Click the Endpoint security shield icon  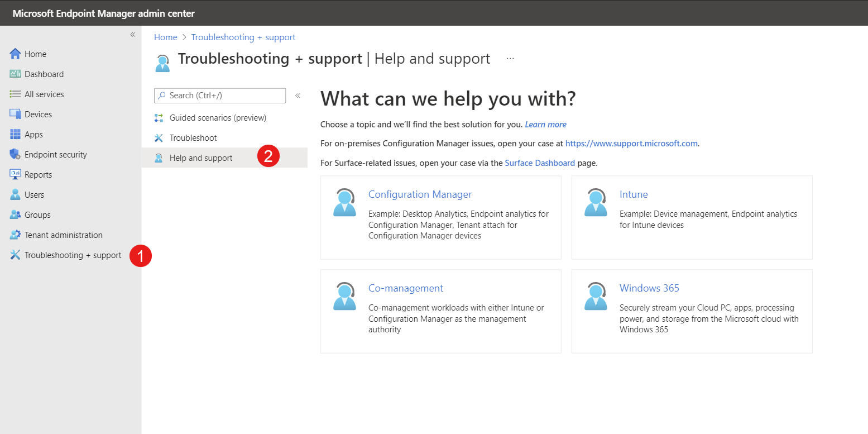[15, 155]
